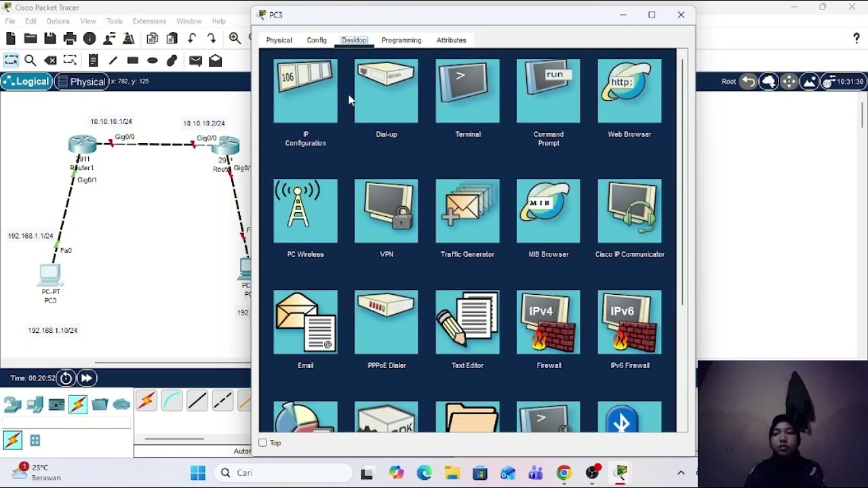Launch the Traffic Generator app
868x488 pixels.
[x=467, y=211]
